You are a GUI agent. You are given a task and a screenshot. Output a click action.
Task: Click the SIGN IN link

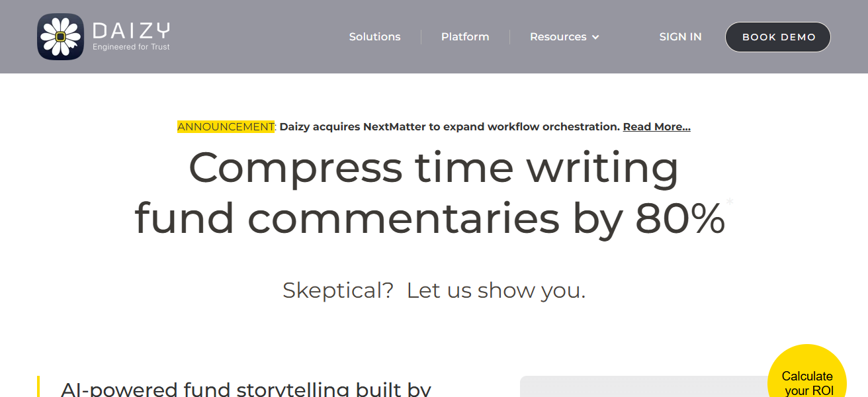[680, 37]
